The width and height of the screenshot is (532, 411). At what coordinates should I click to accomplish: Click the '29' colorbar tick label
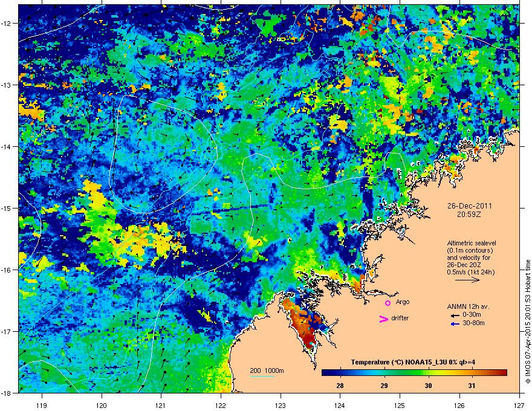tap(384, 386)
